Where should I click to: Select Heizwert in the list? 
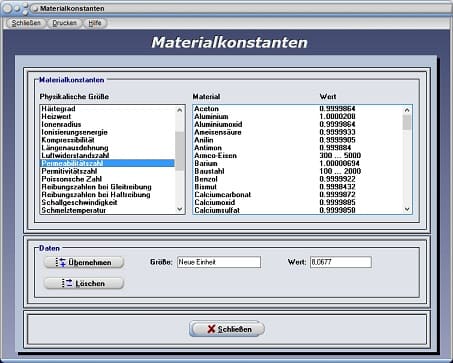pos(107,116)
